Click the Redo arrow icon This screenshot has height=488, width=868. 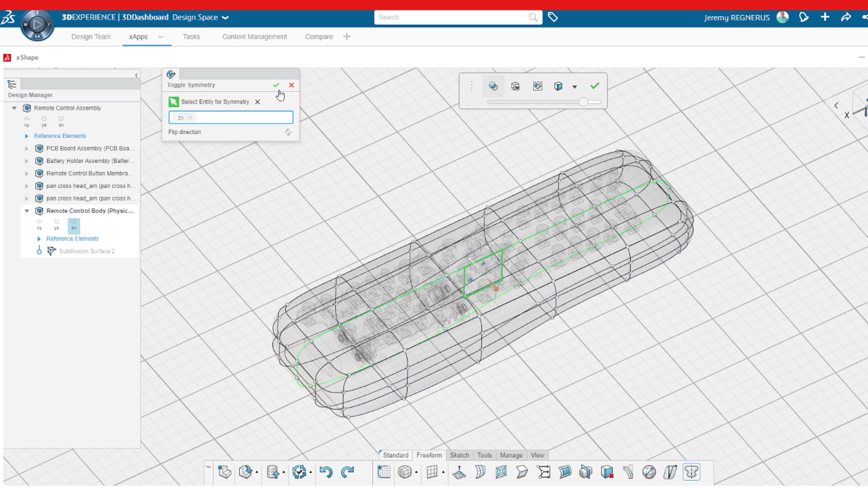pyautogui.click(x=347, y=472)
